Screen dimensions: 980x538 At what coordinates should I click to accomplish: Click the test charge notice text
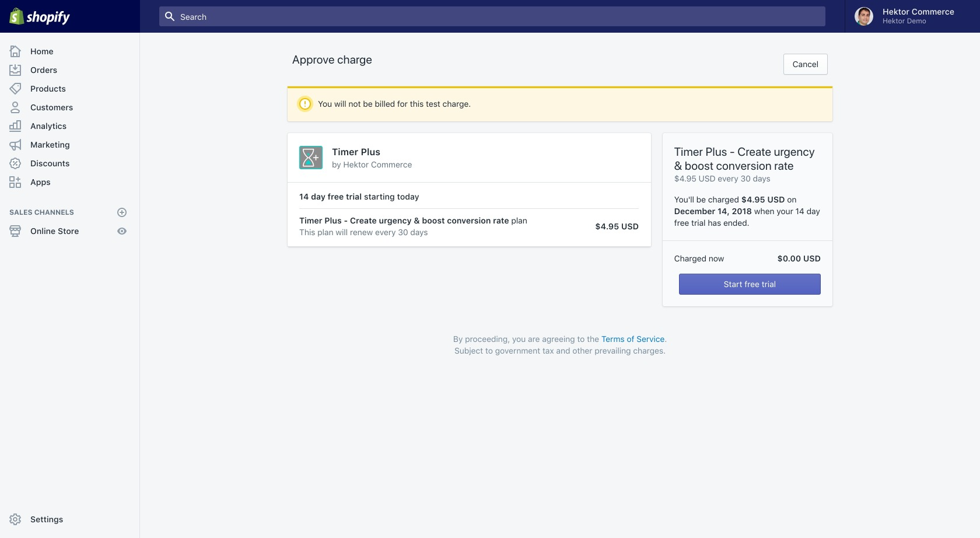(394, 104)
